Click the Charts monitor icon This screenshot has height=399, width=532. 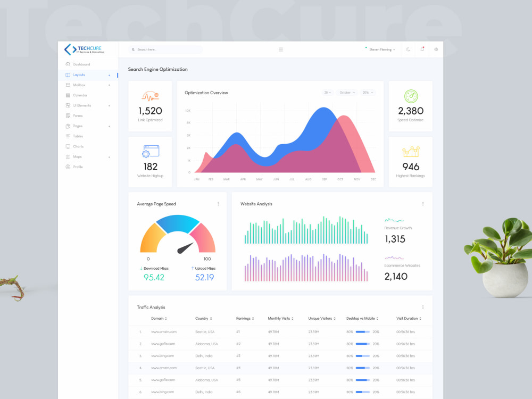[x=68, y=146]
